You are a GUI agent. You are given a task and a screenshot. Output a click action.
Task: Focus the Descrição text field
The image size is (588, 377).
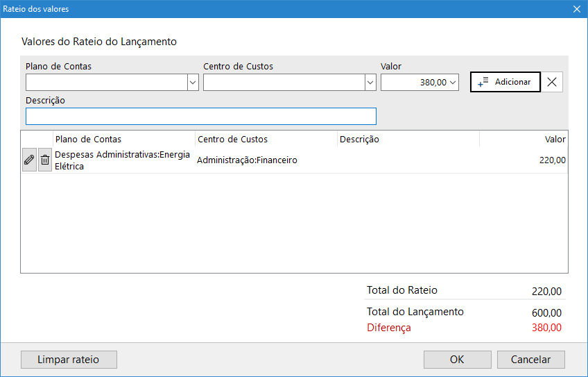201,116
